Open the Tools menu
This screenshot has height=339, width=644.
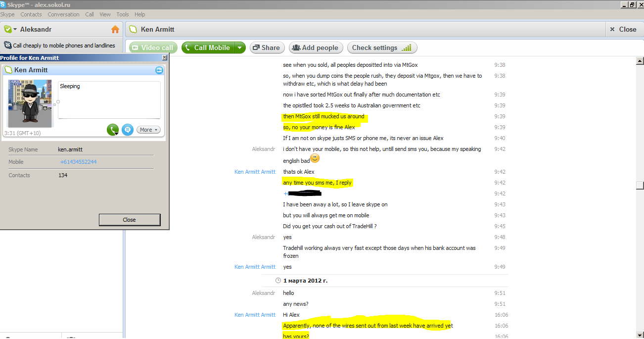coord(123,14)
